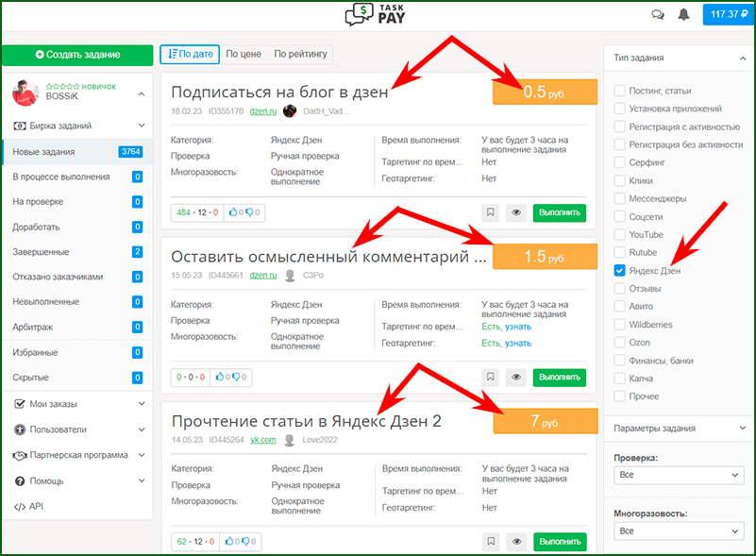Screen dimensions: 756x556
Task: Open the Проверка dropdown
Action: pyautogui.click(x=679, y=475)
